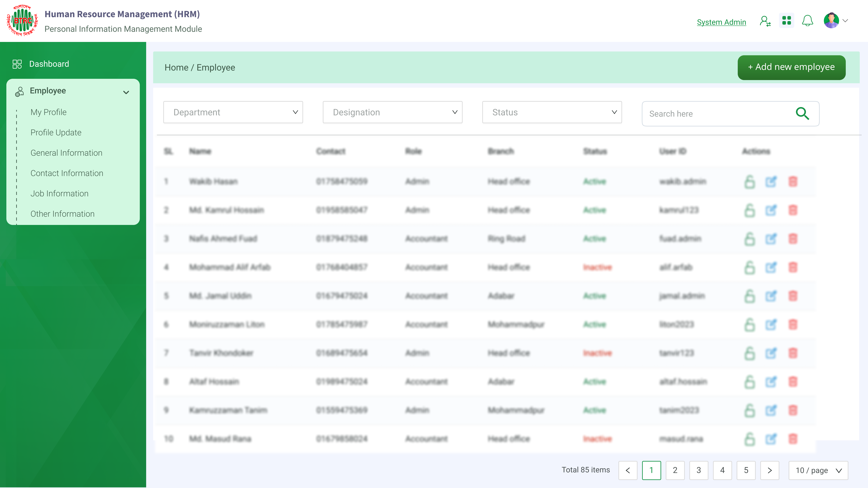Click the edit icon for row 3
The image size is (868, 488).
(771, 239)
